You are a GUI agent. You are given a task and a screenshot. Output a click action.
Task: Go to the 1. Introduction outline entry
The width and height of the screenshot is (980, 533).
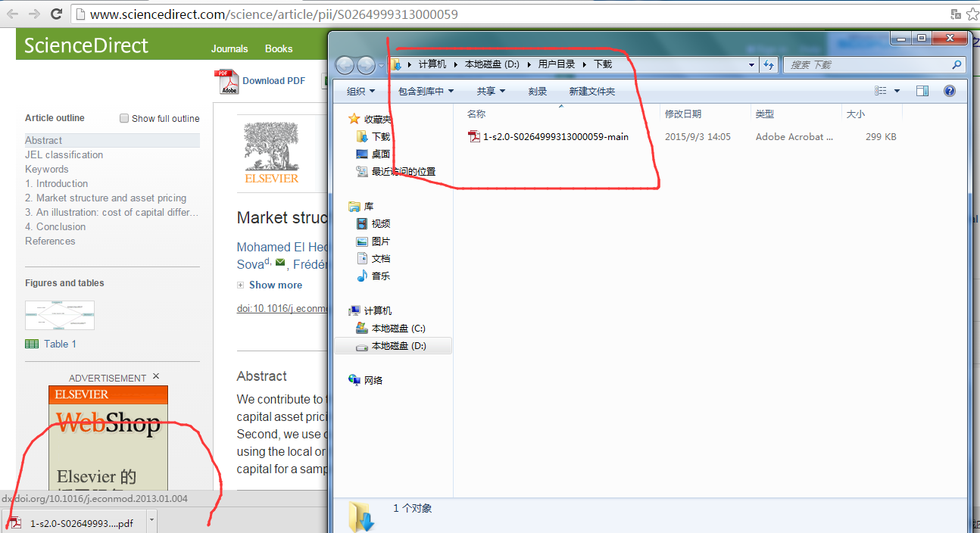[56, 183]
